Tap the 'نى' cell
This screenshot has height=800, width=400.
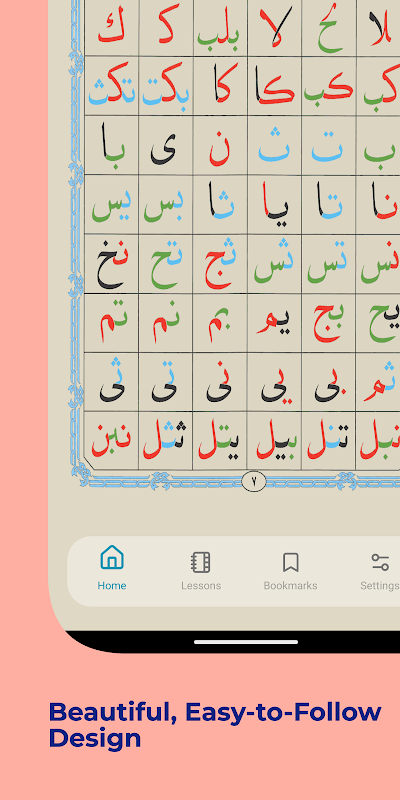tap(220, 382)
